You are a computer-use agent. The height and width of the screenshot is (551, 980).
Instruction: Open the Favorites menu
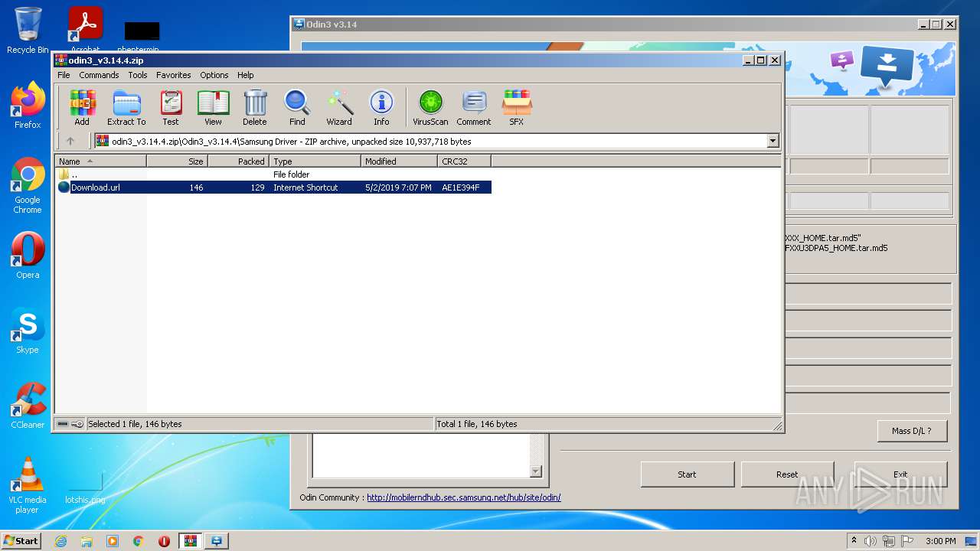[174, 75]
